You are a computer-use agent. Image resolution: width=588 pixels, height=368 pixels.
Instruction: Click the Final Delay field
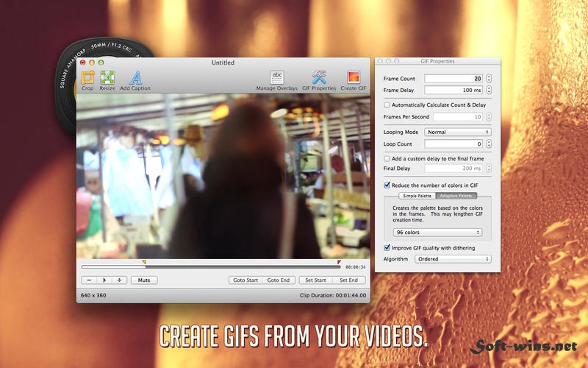tap(453, 169)
